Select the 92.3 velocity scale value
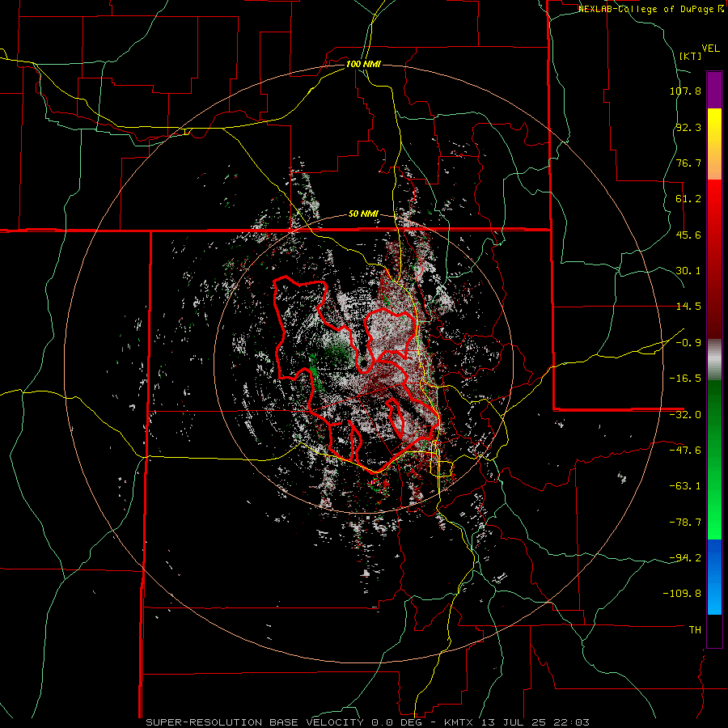 pyautogui.click(x=688, y=127)
